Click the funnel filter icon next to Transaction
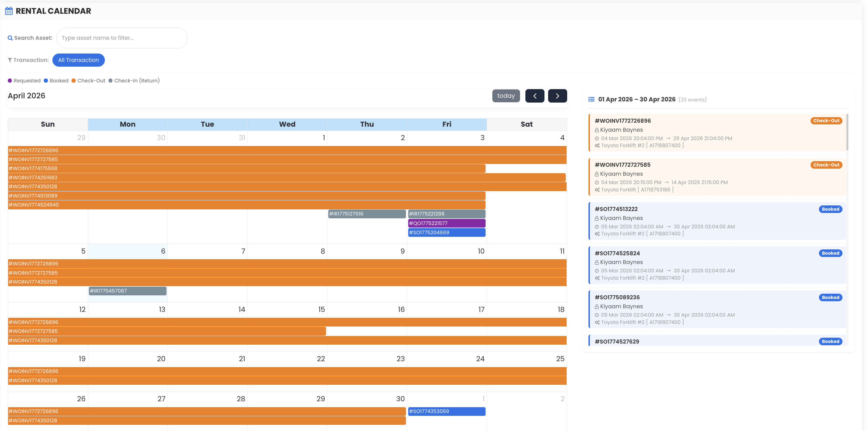 click(10, 60)
